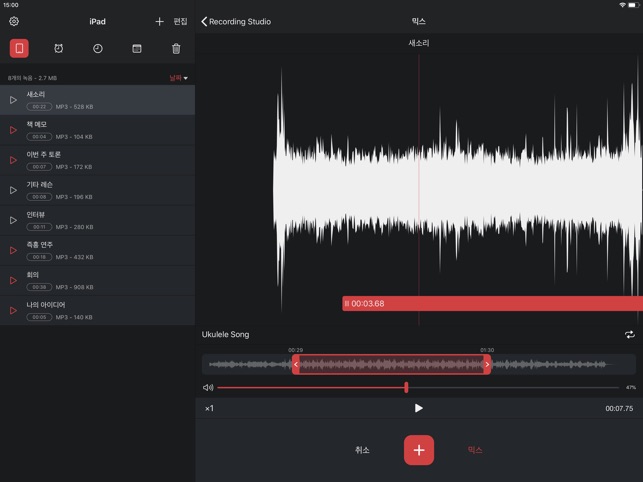Play the 나의 아이디어 recording
This screenshot has height=482, width=643.
point(13,310)
